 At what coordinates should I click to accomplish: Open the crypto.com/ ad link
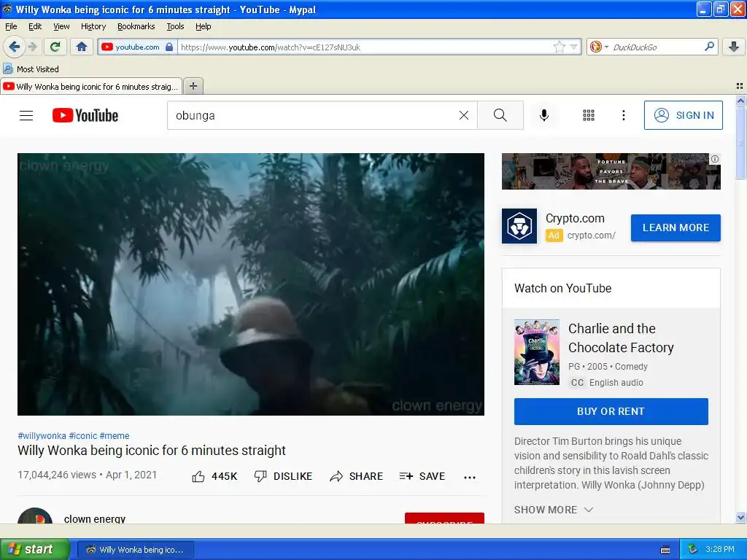point(591,236)
